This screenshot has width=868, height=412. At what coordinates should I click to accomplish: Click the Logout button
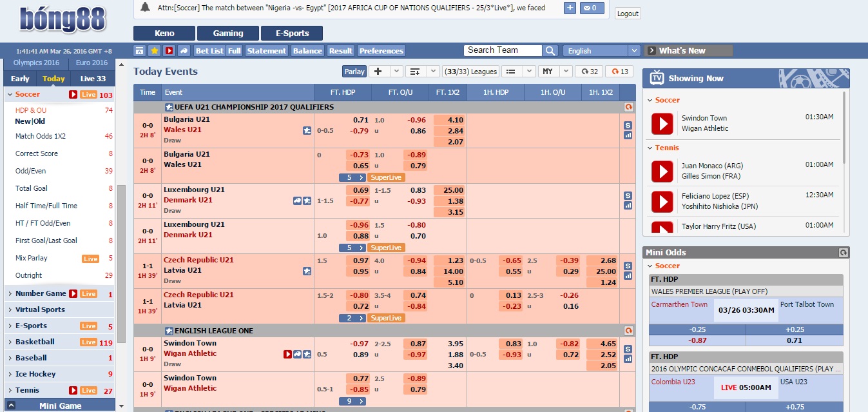coord(627,14)
